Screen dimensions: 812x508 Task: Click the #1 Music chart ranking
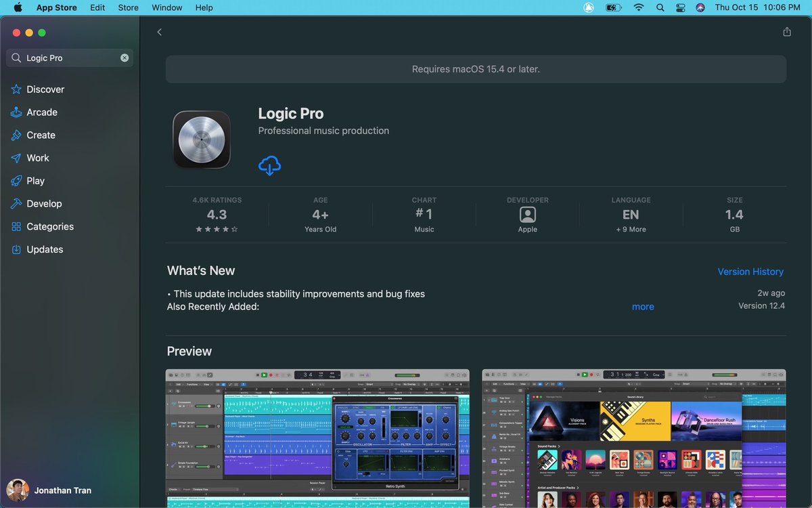pyautogui.click(x=424, y=215)
